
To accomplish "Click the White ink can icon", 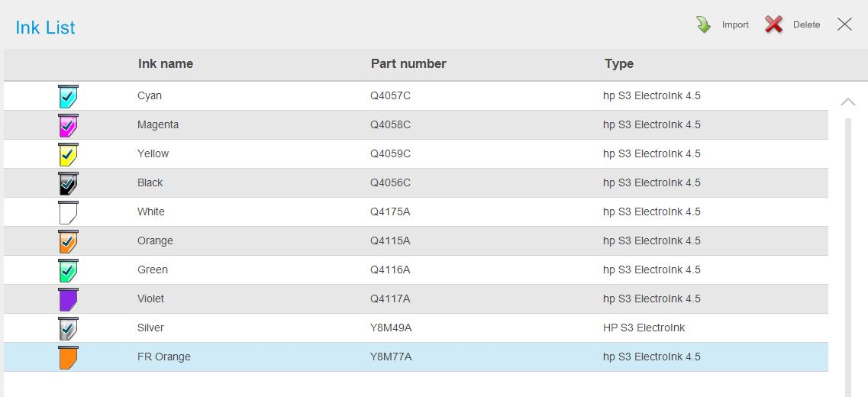I will (x=68, y=212).
